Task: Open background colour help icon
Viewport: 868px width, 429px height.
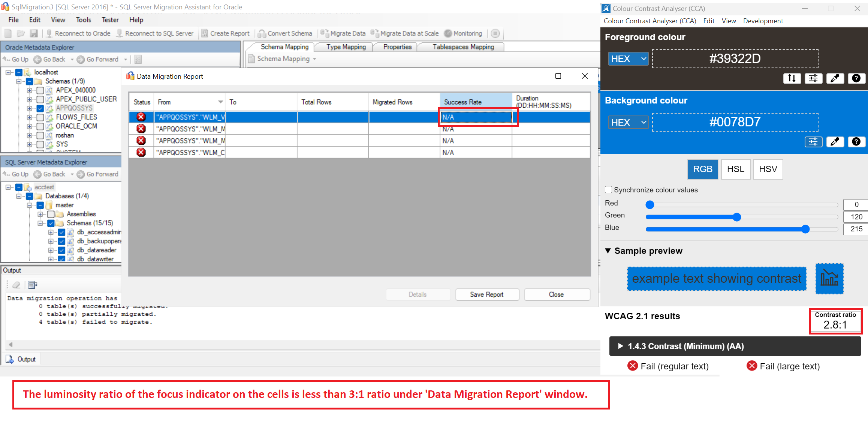Action: pos(856,142)
